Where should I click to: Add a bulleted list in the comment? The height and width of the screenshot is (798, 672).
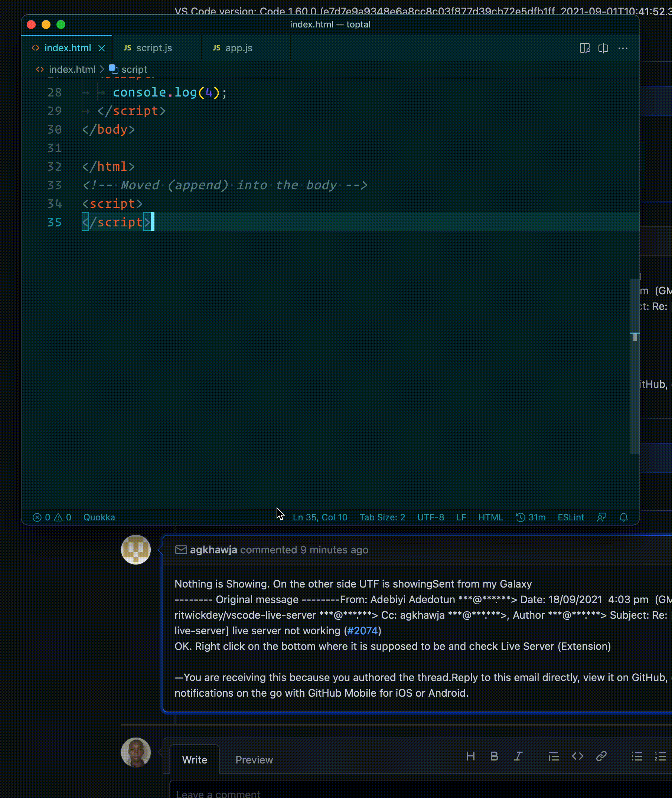pos(637,756)
